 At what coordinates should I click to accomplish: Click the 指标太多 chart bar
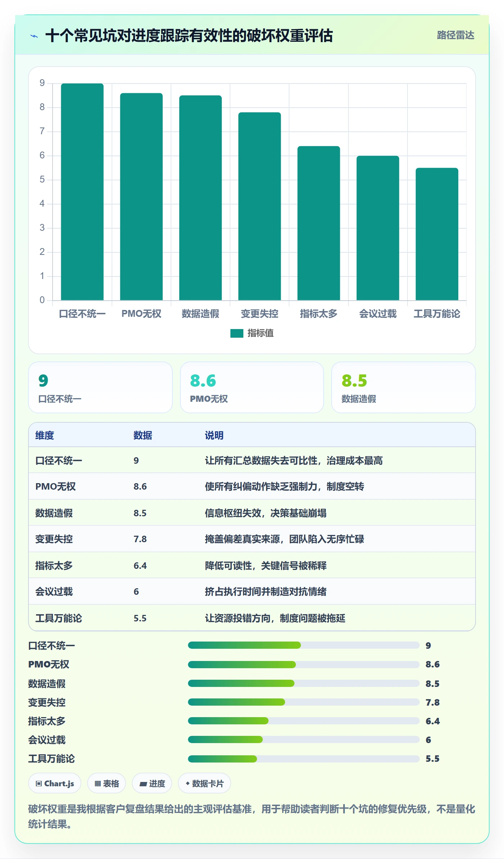click(319, 223)
